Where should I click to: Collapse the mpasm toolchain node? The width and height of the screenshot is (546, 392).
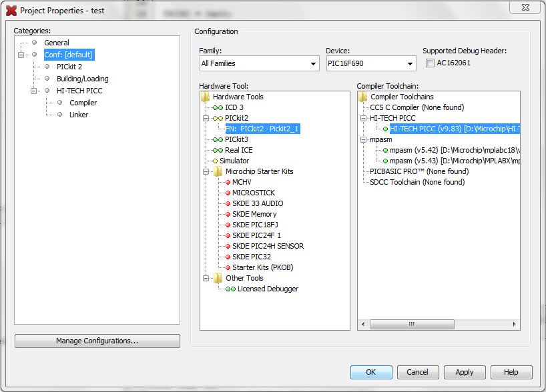(x=363, y=139)
